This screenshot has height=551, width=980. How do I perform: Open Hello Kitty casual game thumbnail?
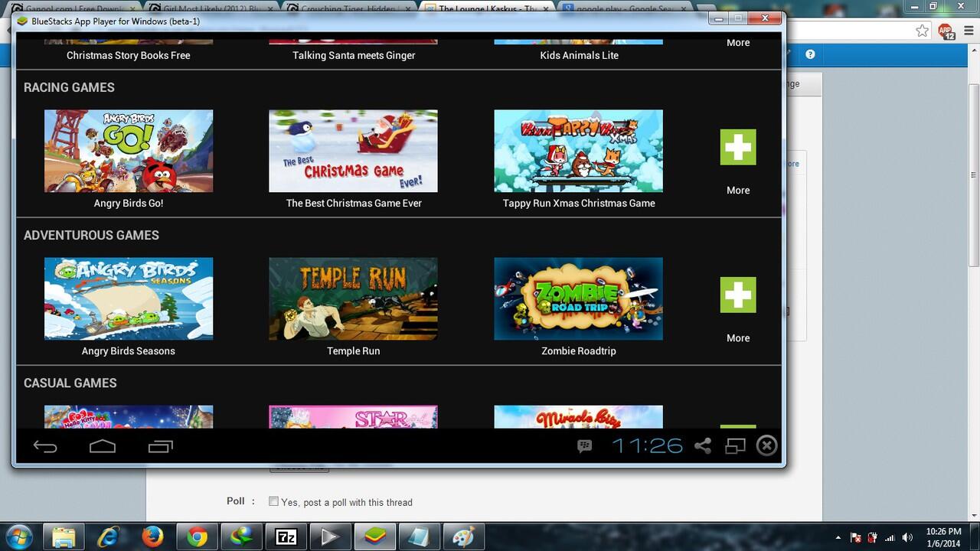(129, 417)
